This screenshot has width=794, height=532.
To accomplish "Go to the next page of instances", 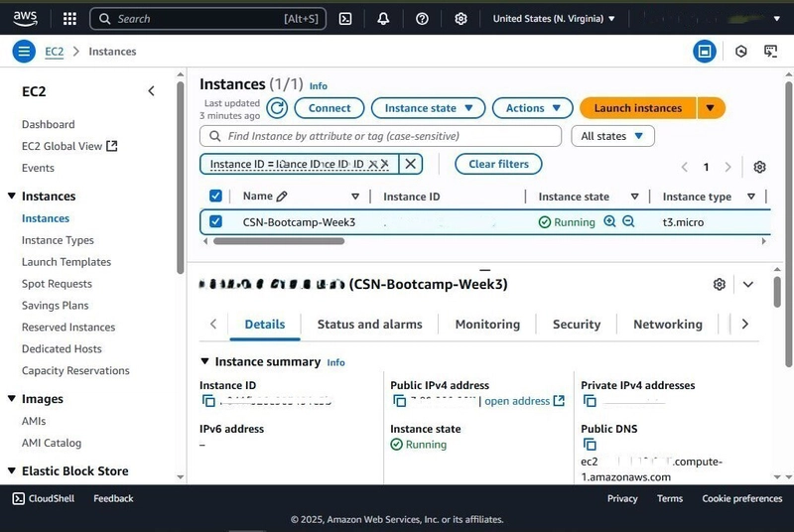I will click(728, 167).
